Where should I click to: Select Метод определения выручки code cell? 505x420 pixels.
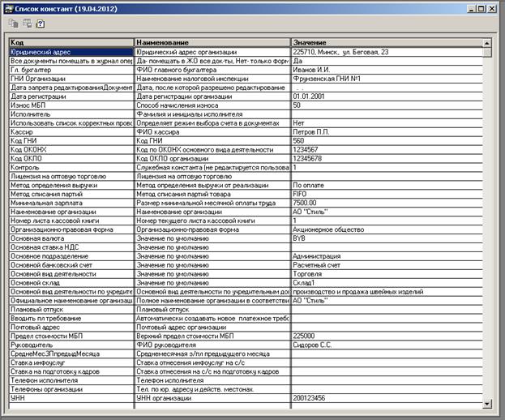tap(71, 185)
